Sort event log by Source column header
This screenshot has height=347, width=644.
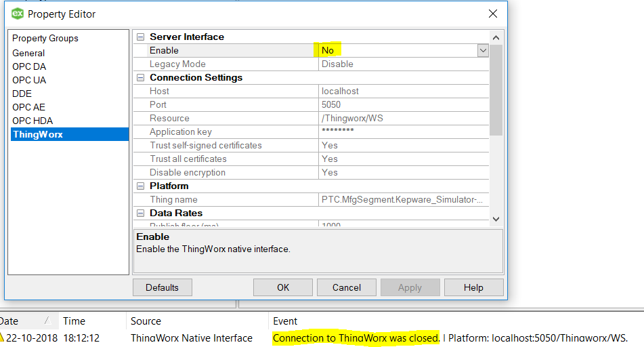click(197, 321)
